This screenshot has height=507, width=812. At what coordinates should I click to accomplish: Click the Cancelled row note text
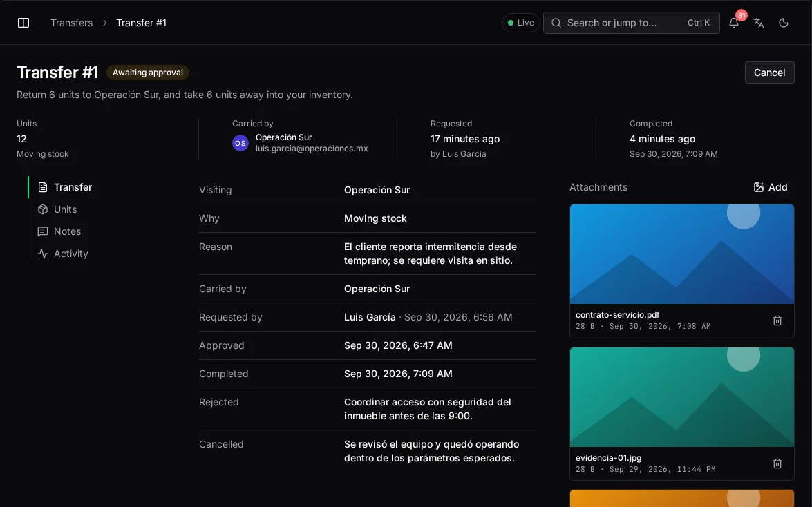(x=431, y=451)
